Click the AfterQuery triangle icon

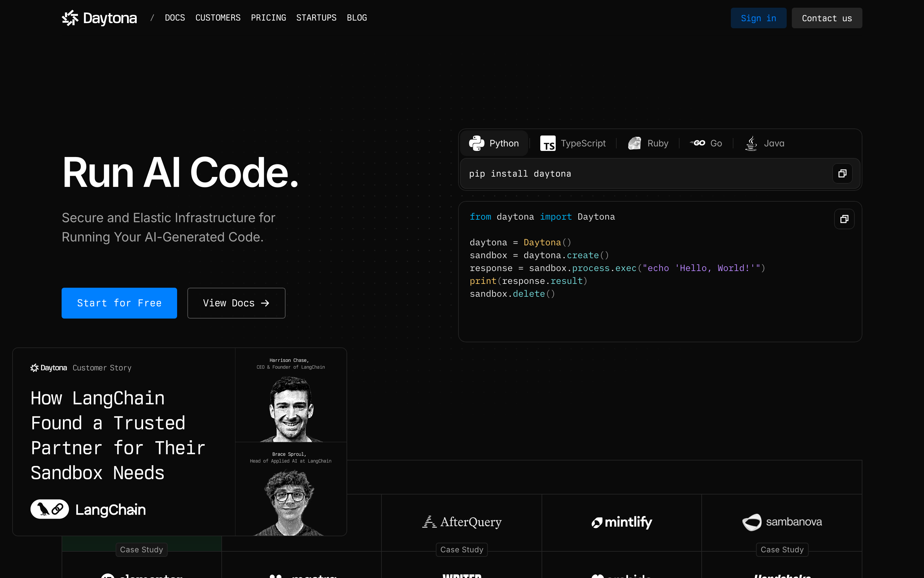click(429, 522)
